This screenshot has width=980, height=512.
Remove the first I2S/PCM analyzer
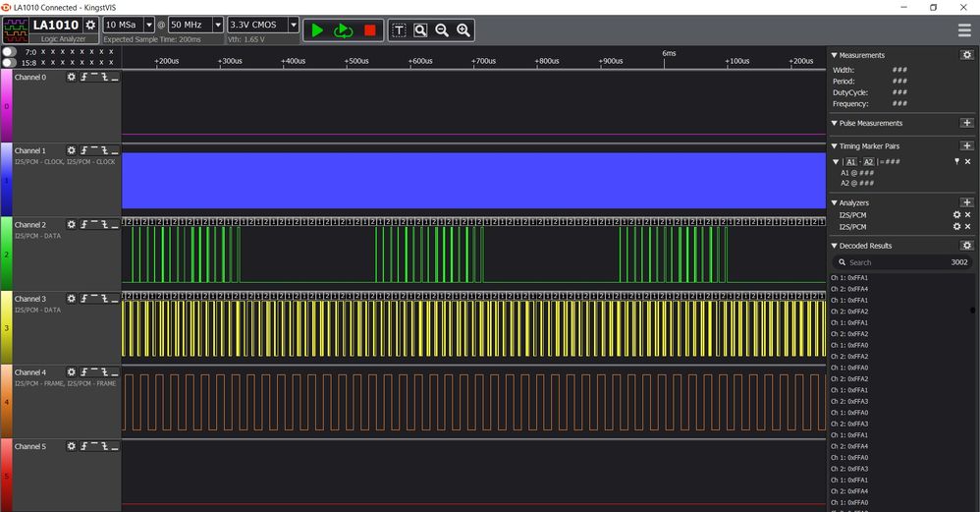967,215
